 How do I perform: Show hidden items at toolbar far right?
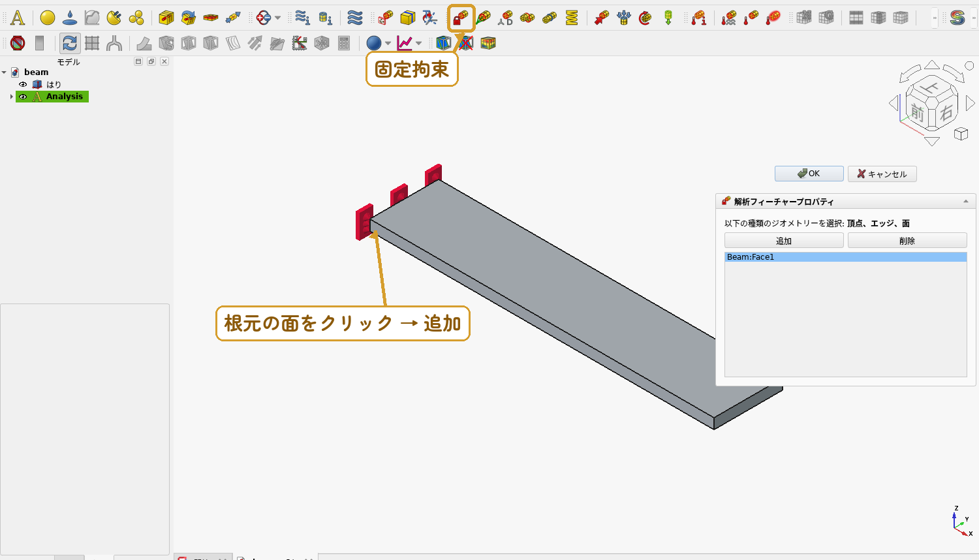point(974,18)
